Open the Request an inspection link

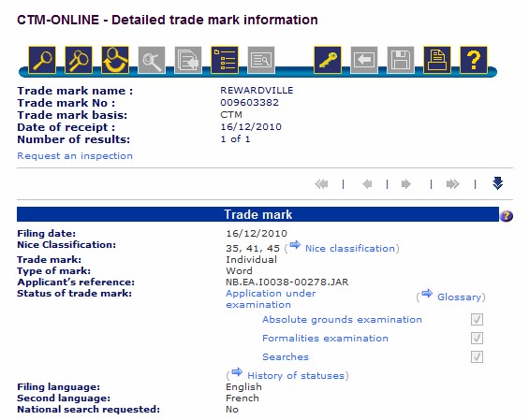click(x=75, y=155)
